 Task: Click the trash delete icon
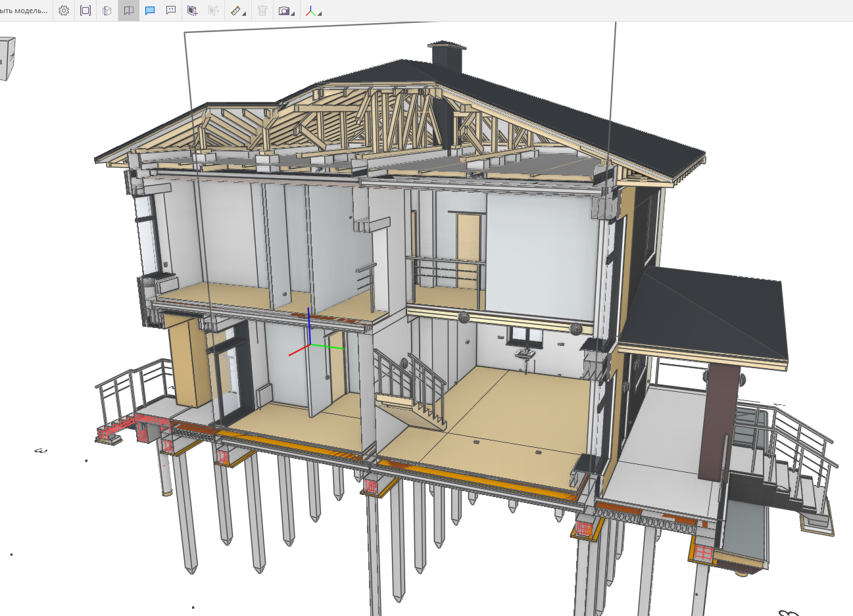pyautogui.click(x=262, y=11)
